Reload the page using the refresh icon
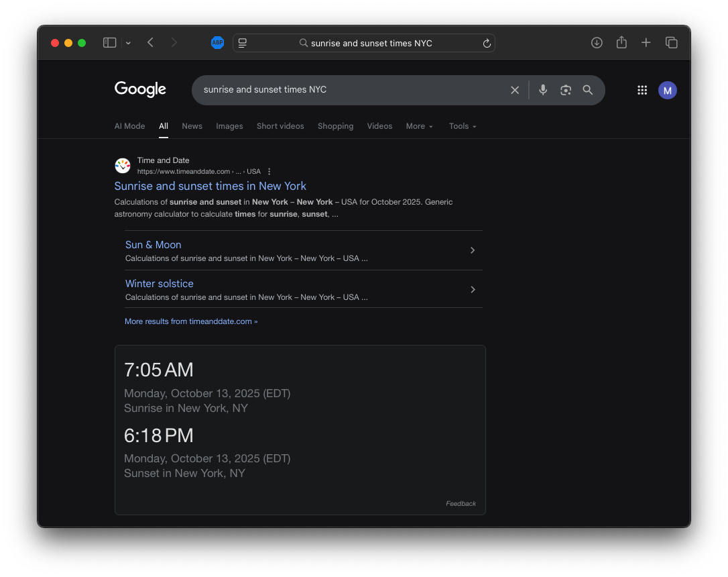This screenshot has width=728, height=577. tap(487, 44)
